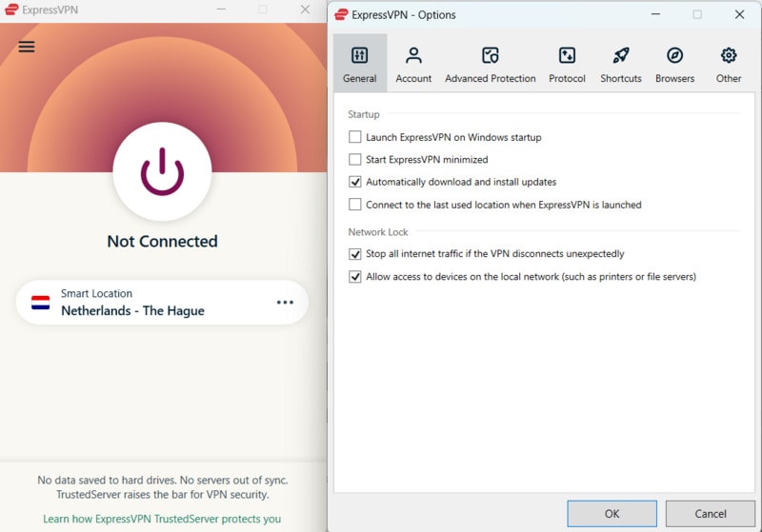Viewport: 762px width, 532px height.
Task: Uncheck Allow access to local network devices
Action: click(x=354, y=277)
